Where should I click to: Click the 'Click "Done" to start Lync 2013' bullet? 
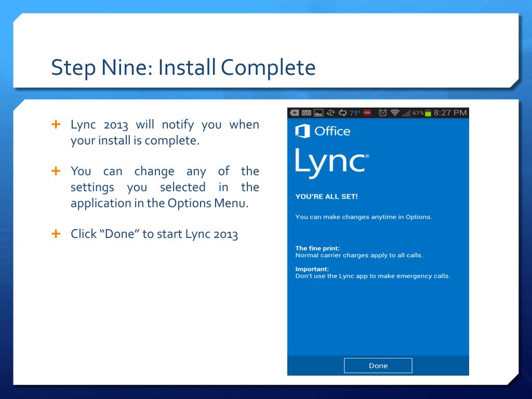tap(154, 234)
